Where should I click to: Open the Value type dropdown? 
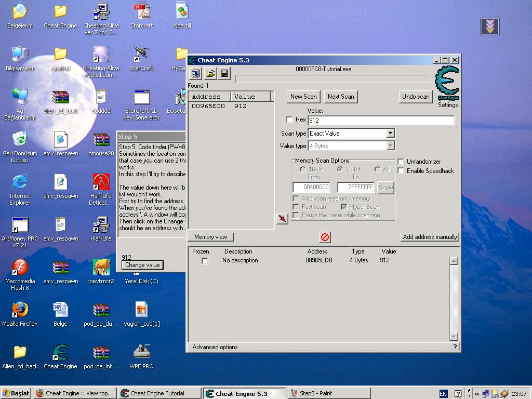(x=390, y=146)
